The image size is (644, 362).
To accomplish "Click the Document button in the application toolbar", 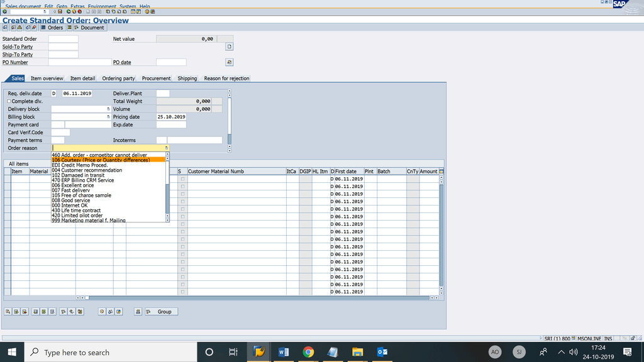I will (90, 28).
